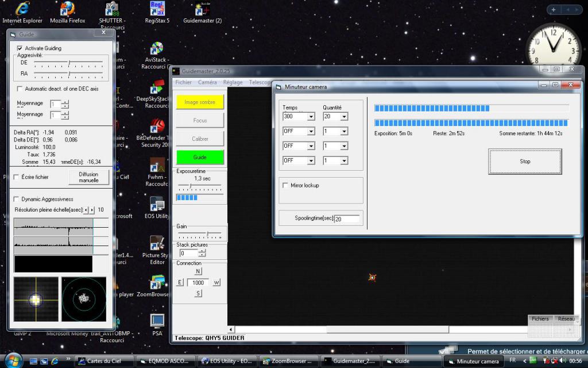Switch to Cartes du Ciel in the taskbar
This screenshot has height=368, width=588.
click(105, 361)
